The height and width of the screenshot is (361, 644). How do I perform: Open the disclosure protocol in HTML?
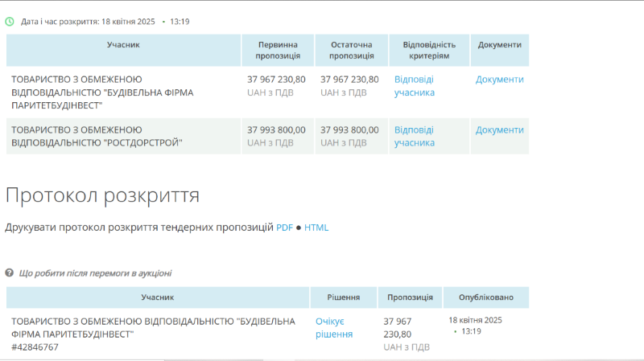[316, 228]
